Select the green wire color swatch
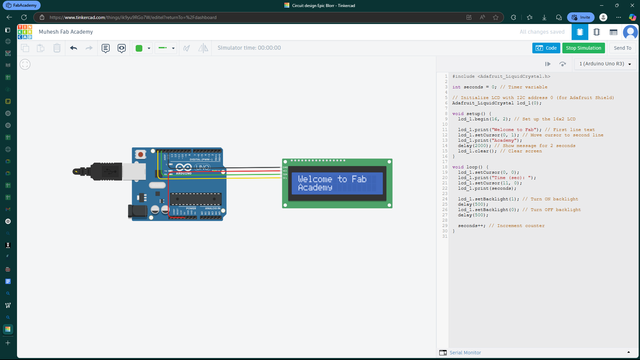This screenshot has height=360, width=640. click(139, 48)
